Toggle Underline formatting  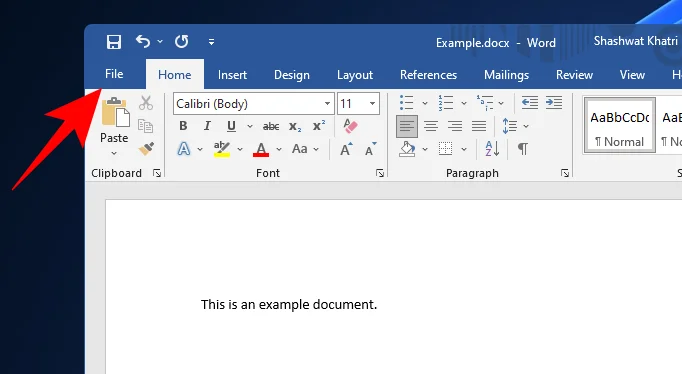coord(231,126)
